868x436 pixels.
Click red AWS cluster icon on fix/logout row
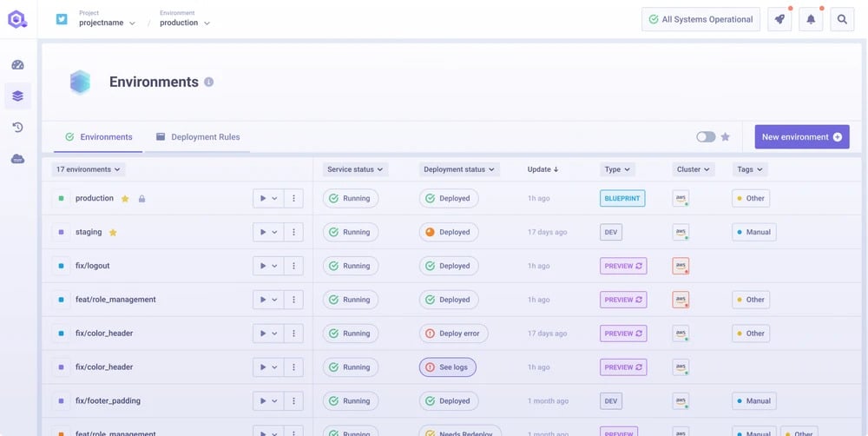[x=681, y=266]
